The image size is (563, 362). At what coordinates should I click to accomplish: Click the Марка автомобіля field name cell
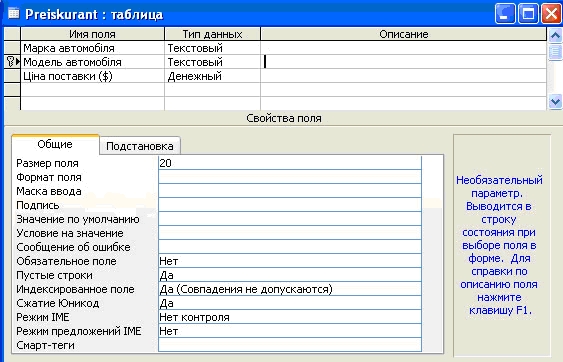[93, 48]
